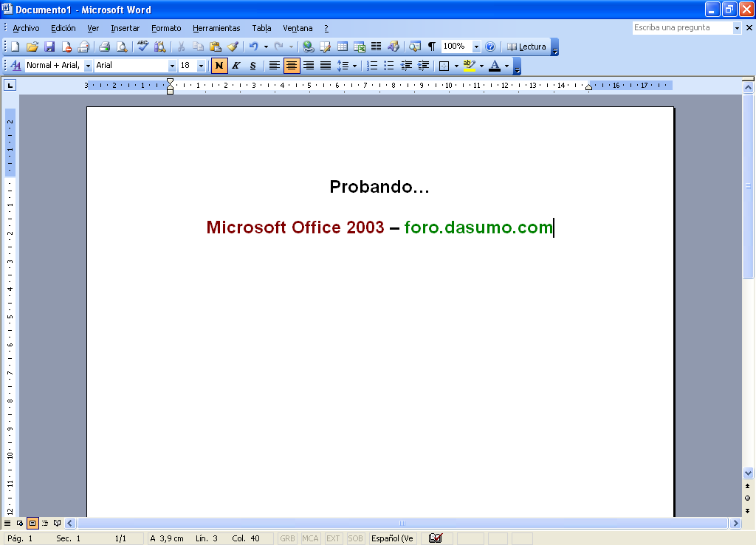Toggle show/hide paragraph marks

tap(432, 47)
